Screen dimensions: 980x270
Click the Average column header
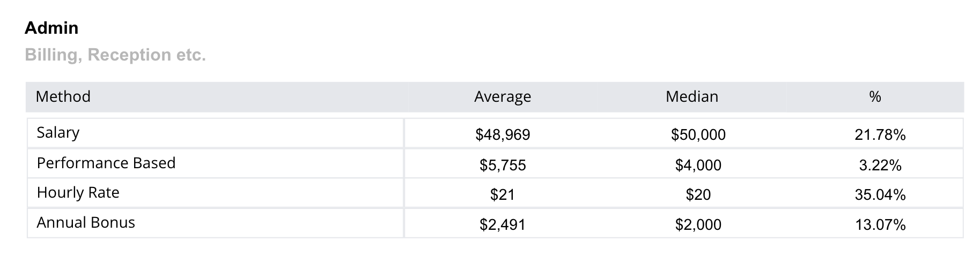[503, 96]
